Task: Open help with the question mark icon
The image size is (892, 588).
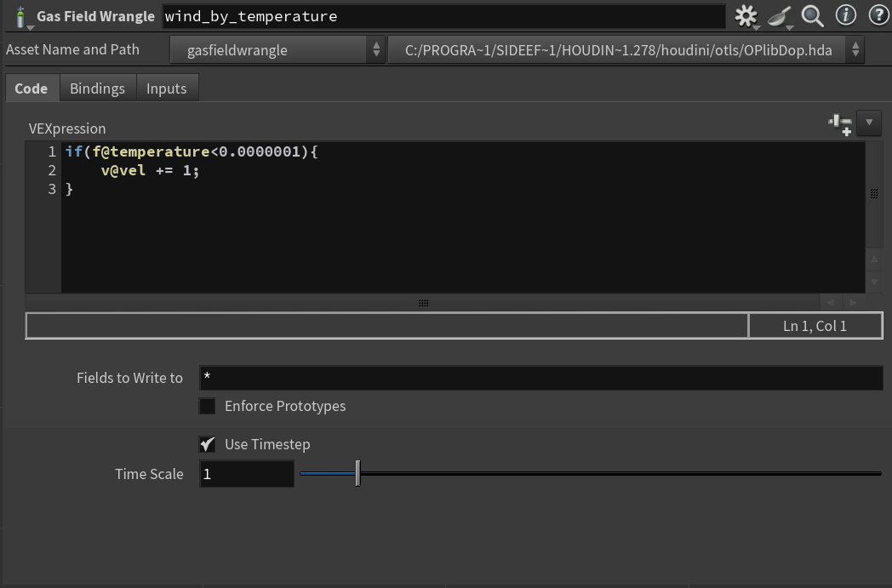Action: [879, 15]
